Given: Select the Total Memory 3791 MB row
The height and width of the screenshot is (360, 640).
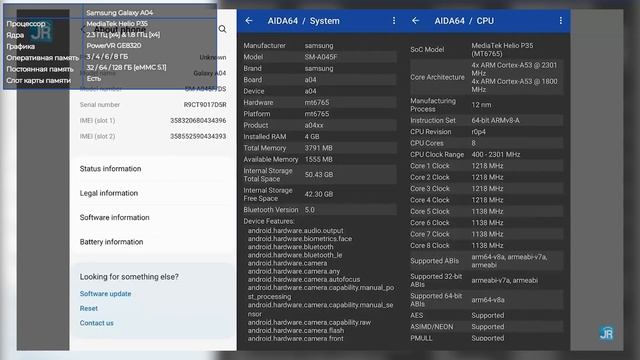Looking at the screenshot, I should point(320,148).
